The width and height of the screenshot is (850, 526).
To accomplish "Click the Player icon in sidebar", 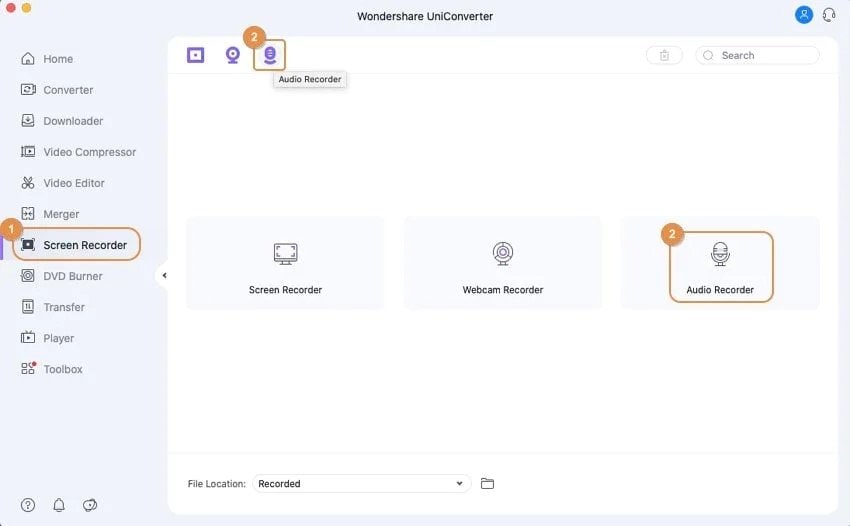I will point(28,337).
